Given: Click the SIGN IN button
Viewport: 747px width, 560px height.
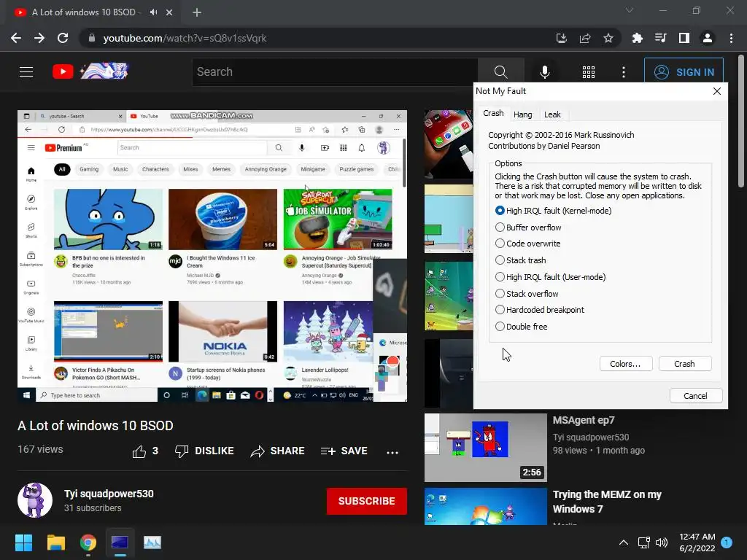Looking at the screenshot, I should pyautogui.click(x=684, y=72).
